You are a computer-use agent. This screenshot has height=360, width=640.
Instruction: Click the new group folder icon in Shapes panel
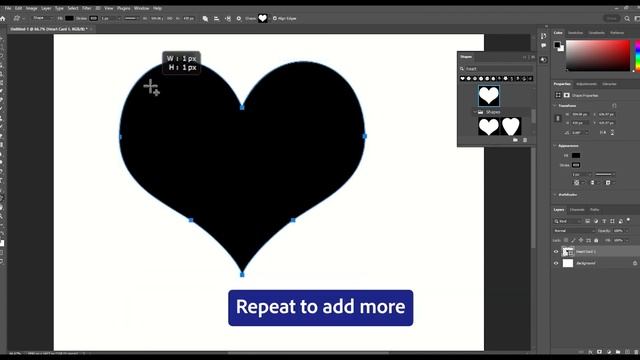point(515,140)
